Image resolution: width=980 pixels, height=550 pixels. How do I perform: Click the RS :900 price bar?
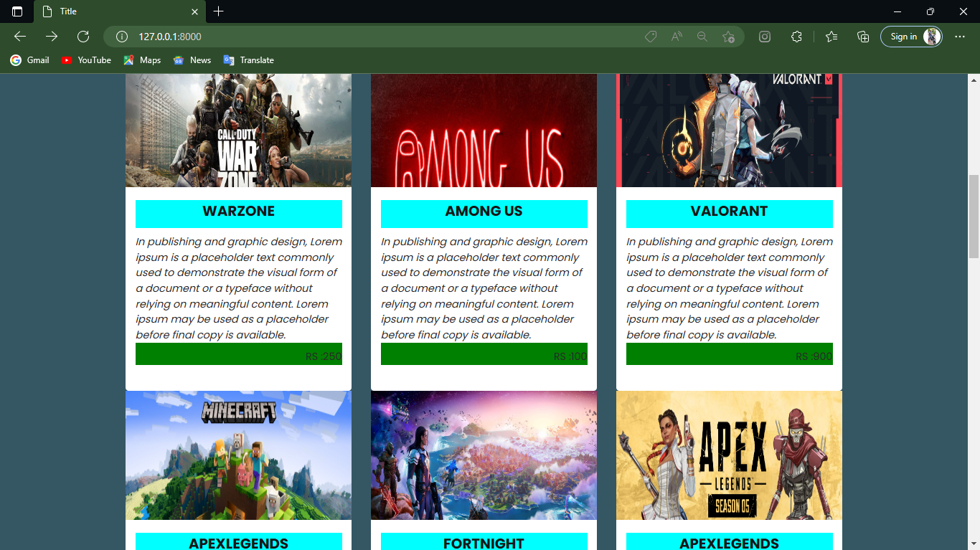730,354
